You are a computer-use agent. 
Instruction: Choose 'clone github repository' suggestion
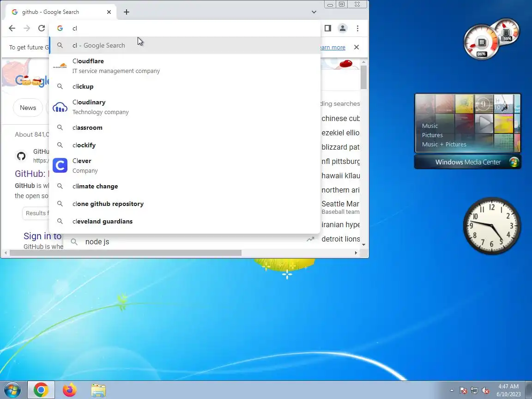(185, 204)
